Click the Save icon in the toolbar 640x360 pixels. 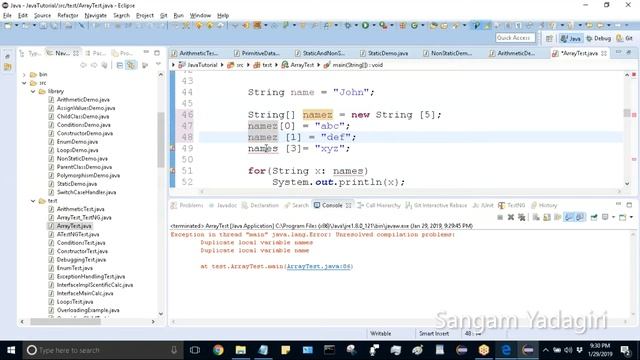(43, 26)
